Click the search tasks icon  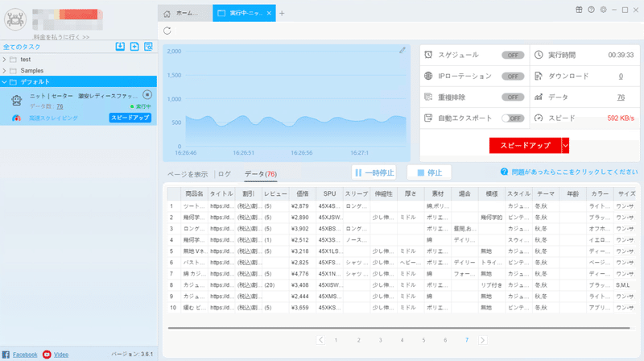point(148,47)
